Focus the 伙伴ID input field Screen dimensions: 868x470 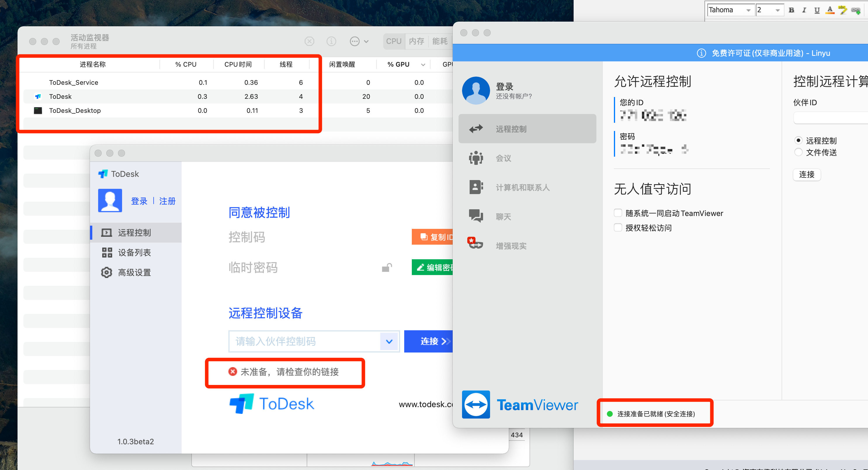coord(830,118)
